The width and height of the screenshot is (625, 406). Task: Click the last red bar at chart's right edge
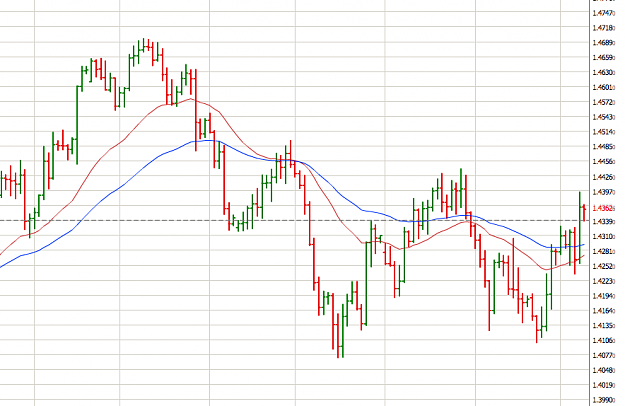point(584,212)
